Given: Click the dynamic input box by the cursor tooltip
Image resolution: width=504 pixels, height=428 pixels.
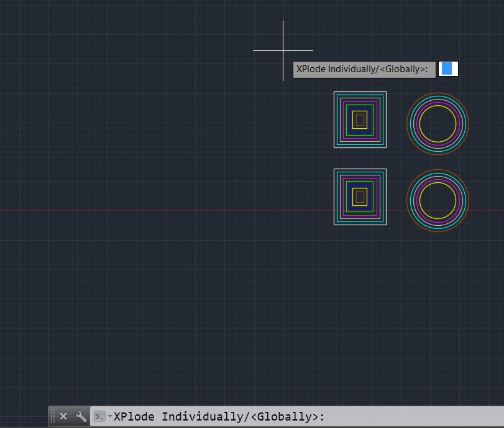Looking at the screenshot, I should click(448, 69).
